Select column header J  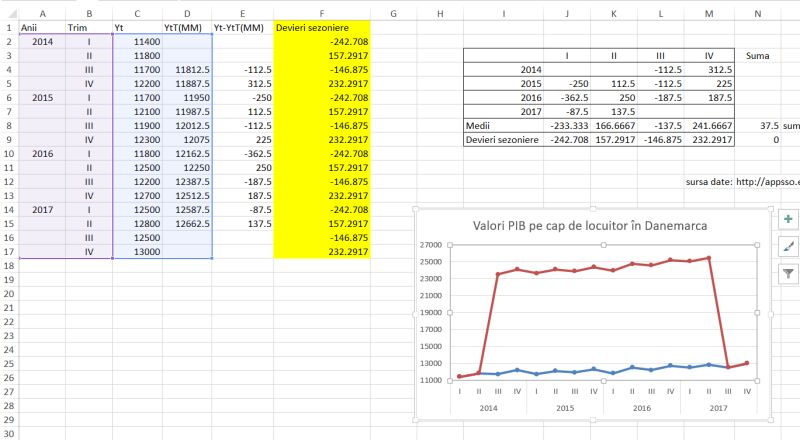[567, 14]
